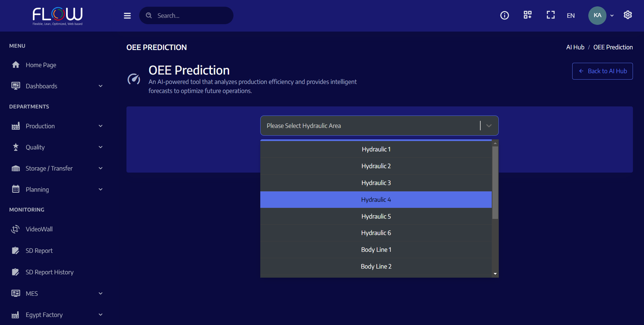Viewport: 644px width, 325px height.
Task: Switch language via EN selector
Action: click(571, 16)
